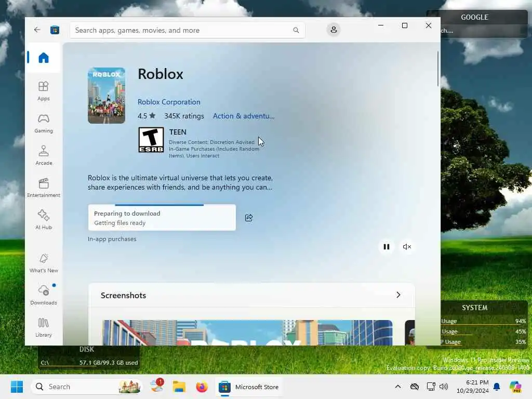
Task: Click the ESRB Teen rating badge
Action: point(151,140)
